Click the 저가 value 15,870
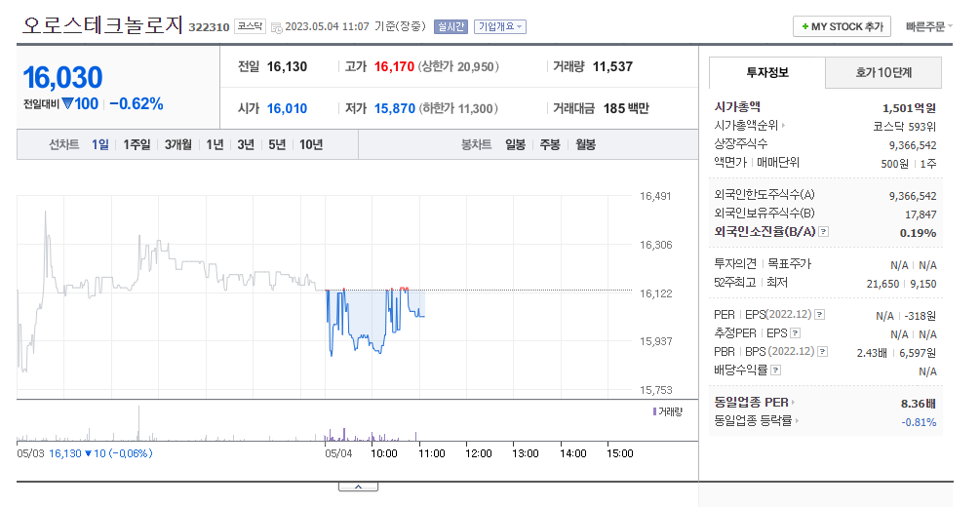 point(394,108)
